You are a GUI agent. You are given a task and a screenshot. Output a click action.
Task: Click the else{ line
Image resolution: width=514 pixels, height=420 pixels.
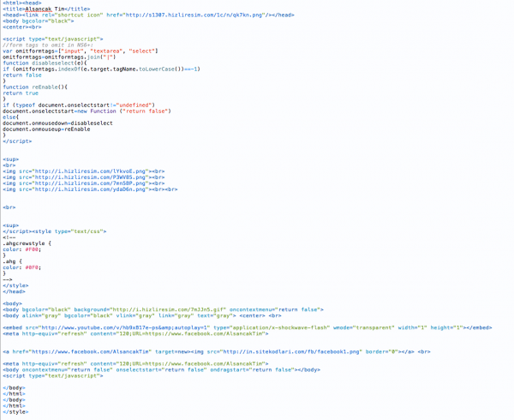[11, 117]
